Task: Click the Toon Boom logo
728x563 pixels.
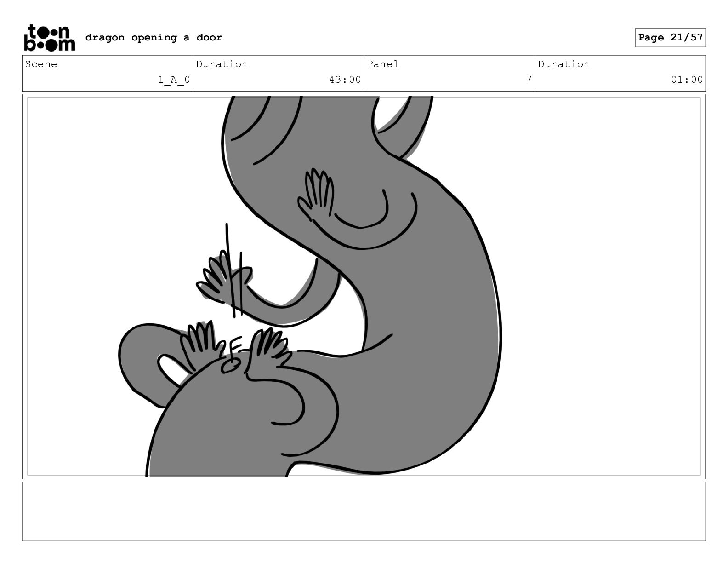Action: click(x=49, y=38)
